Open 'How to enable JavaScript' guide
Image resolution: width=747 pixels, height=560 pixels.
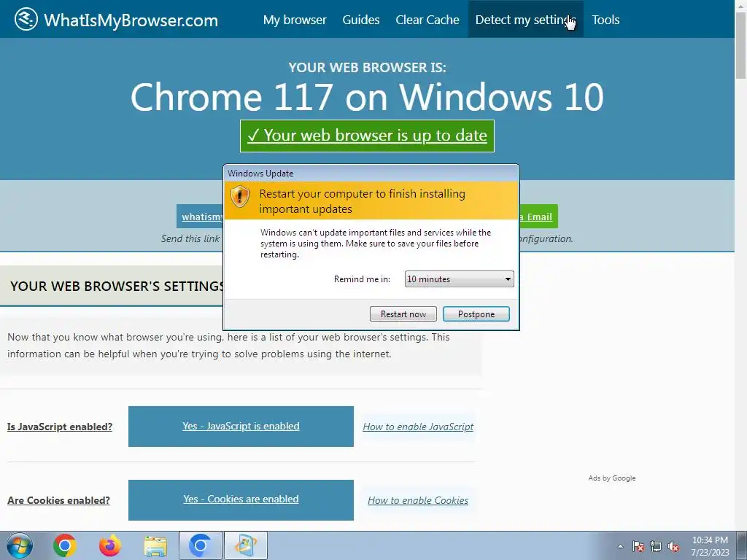418,427
